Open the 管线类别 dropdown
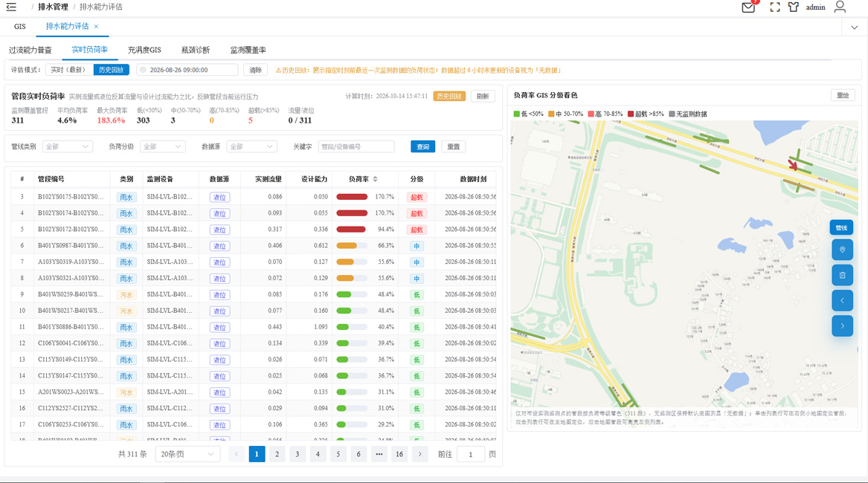 coord(67,146)
